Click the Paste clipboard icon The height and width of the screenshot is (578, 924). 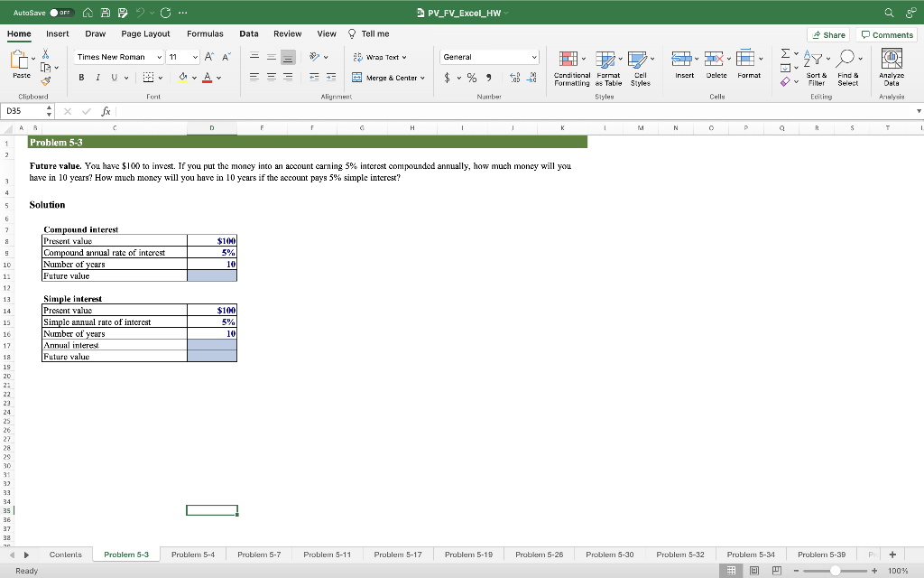[x=20, y=60]
